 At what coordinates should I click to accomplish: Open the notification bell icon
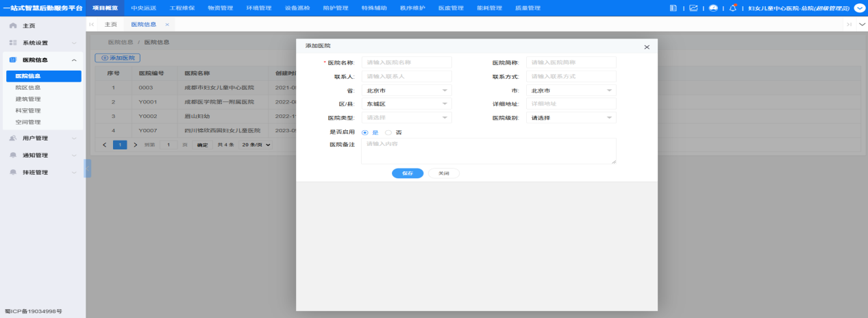click(733, 8)
